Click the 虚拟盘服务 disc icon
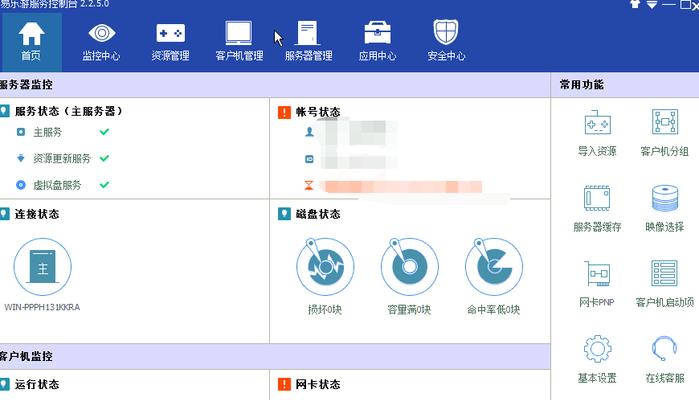 tap(21, 185)
